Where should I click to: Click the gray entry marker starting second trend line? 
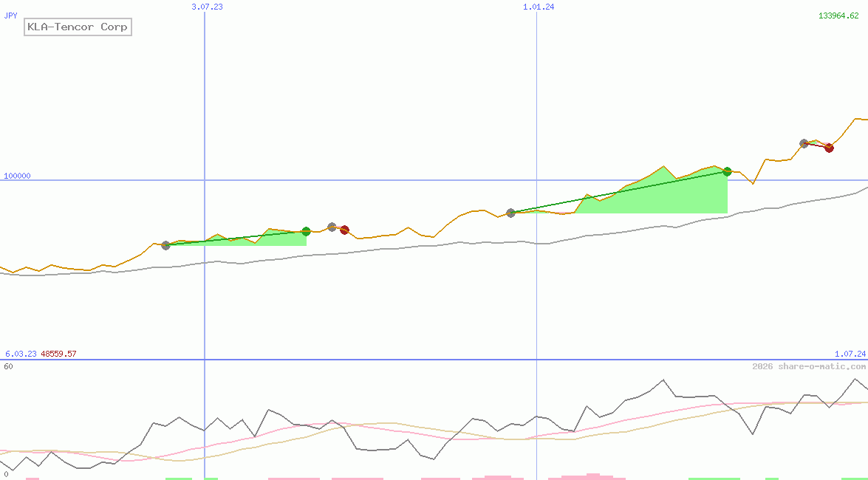[x=510, y=213]
